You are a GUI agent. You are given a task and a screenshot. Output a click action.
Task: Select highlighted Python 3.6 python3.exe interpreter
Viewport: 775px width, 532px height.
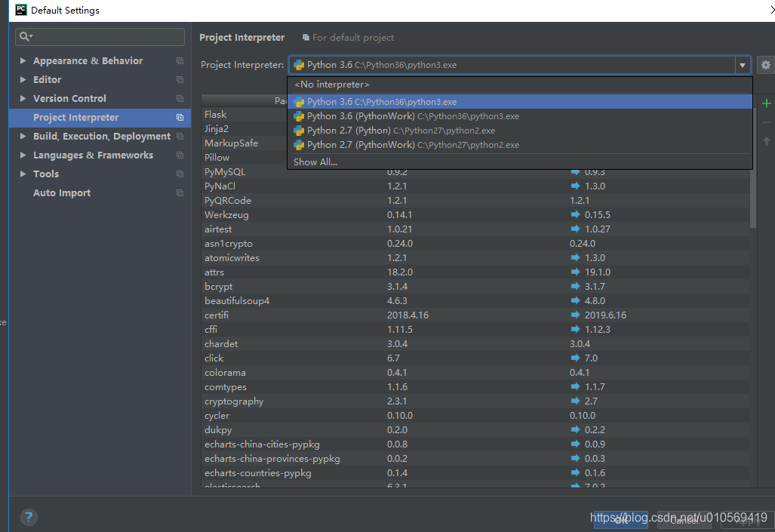(520, 102)
